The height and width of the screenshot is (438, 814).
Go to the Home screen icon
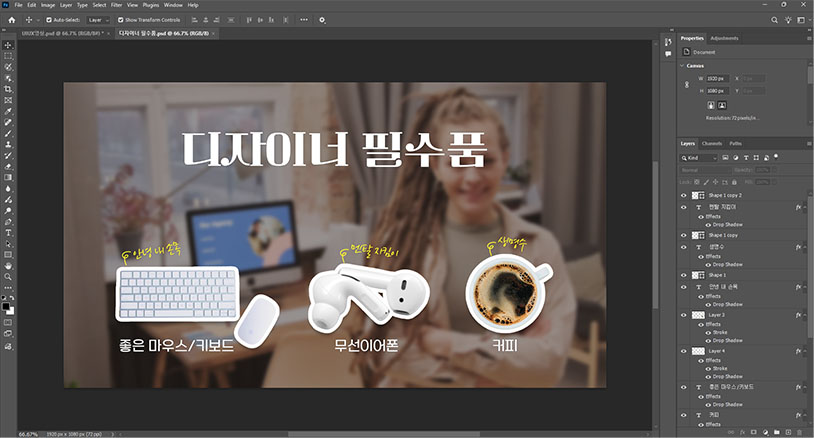12,20
